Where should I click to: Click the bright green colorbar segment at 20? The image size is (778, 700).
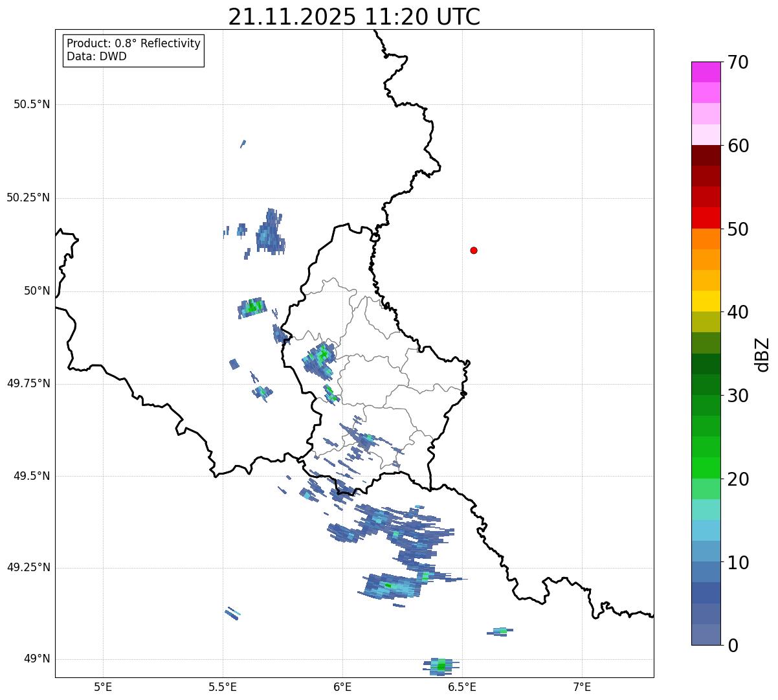706,468
